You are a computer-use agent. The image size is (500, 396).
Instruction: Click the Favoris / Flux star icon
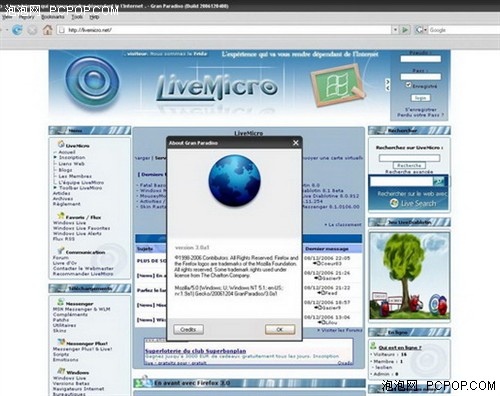60,216
